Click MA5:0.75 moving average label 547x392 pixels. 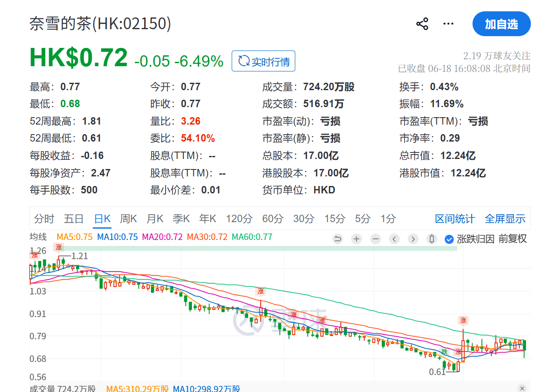(74, 237)
